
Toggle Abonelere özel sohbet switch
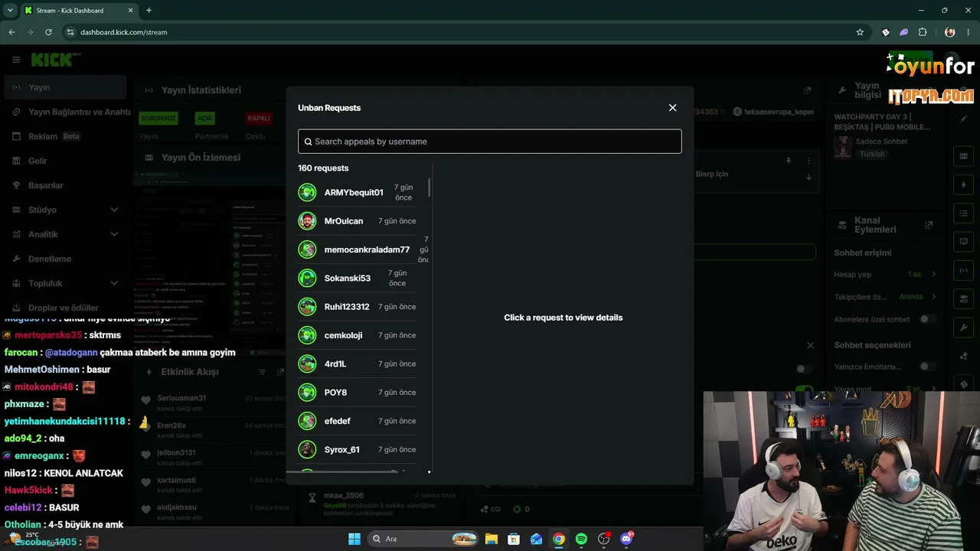pos(928,319)
